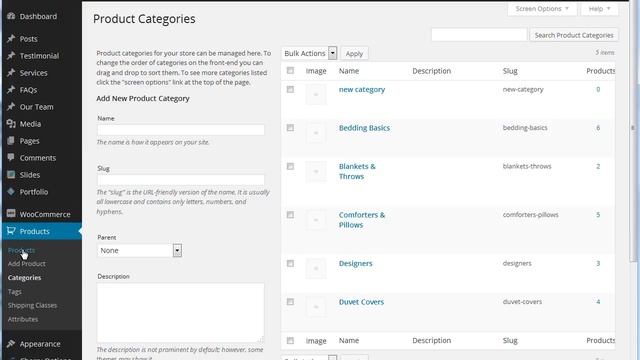640x360 pixels.
Task: Open Shipping Classes submenu item
Action: click(x=32, y=305)
